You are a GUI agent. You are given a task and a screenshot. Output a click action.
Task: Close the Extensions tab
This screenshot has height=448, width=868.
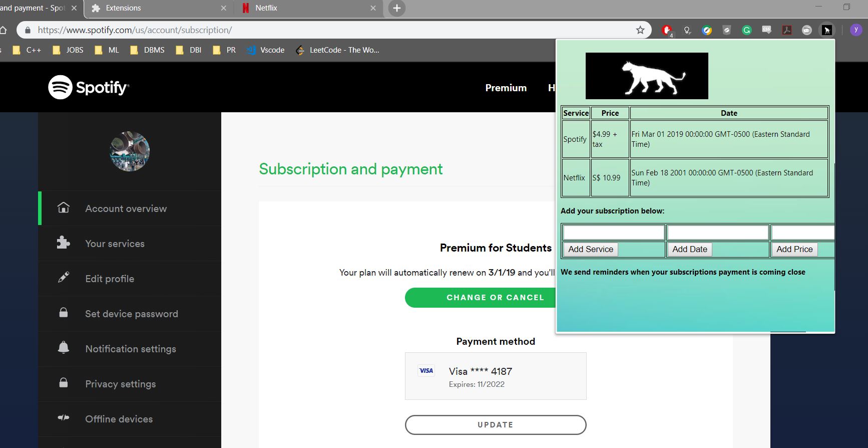pyautogui.click(x=223, y=8)
